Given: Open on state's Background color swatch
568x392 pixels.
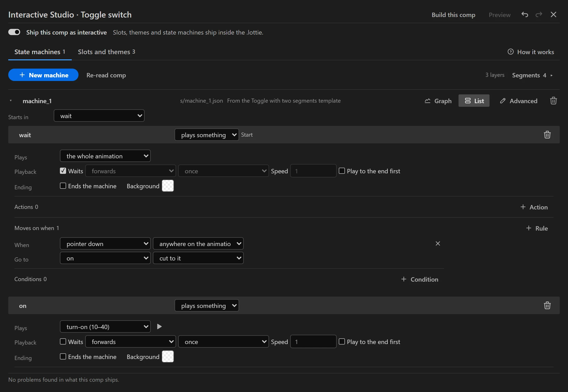Looking at the screenshot, I should (x=168, y=356).
